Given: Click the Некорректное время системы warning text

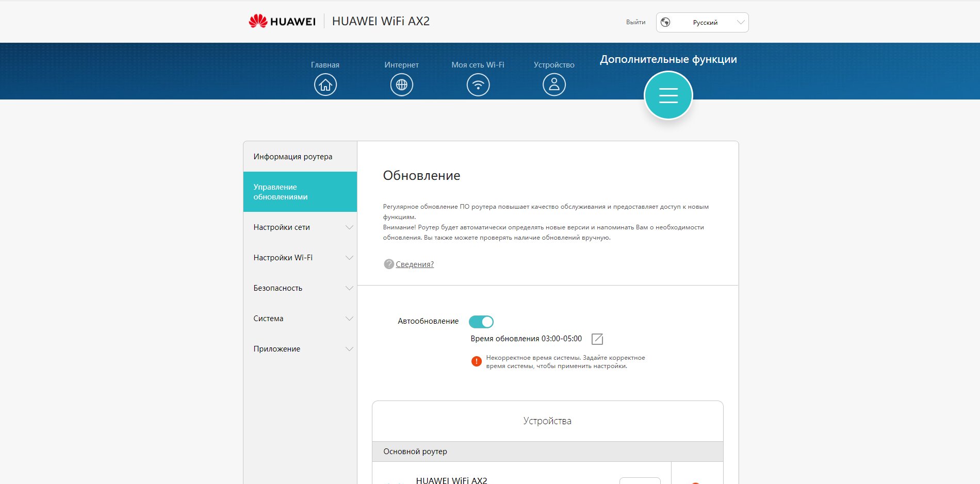Looking at the screenshot, I should pos(565,362).
